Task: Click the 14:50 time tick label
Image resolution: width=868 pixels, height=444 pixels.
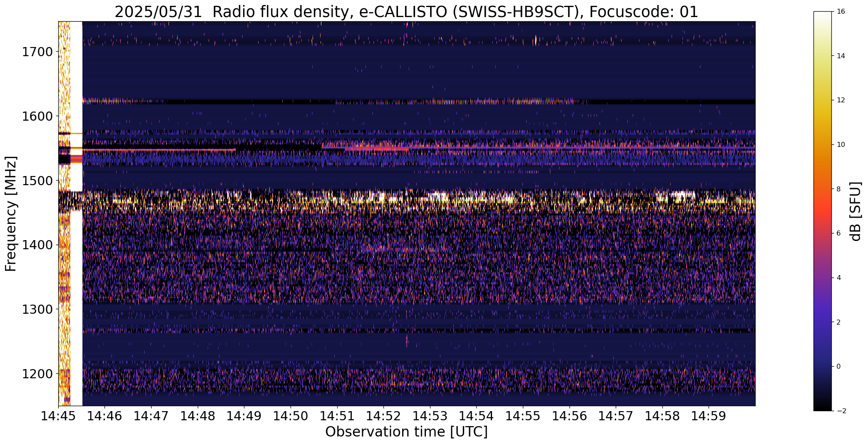Action: click(x=291, y=416)
